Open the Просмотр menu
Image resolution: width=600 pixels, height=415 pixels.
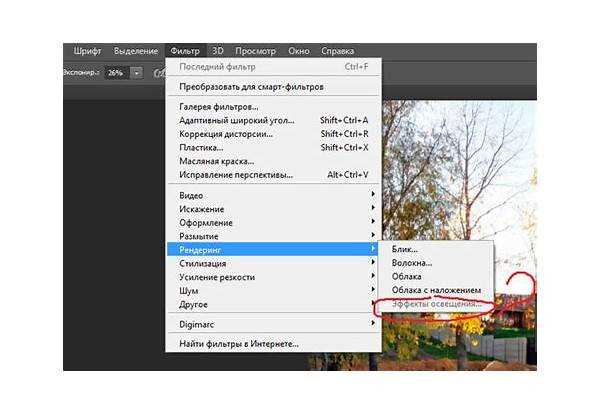pyautogui.click(x=255, y=51)
